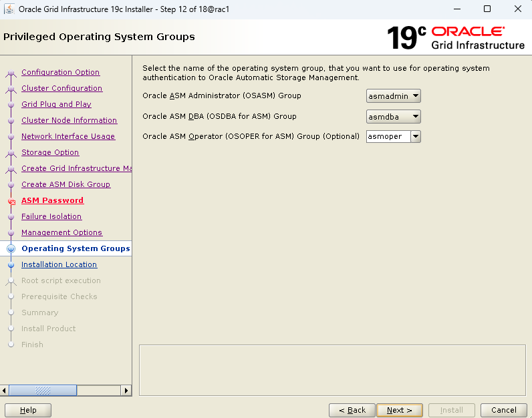The height and width of the screenshot is (418, 532).
Task: Click into the asmoper text field
Action: coord(388,137)
